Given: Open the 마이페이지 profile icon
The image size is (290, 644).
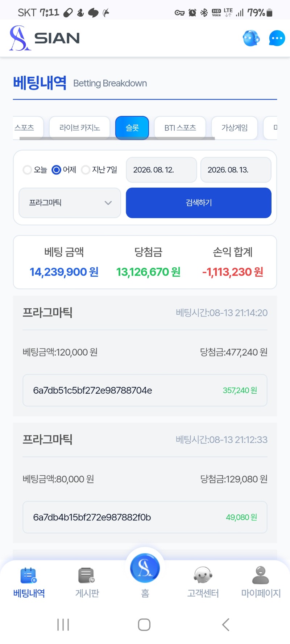Looking at the screenshot, I should click(x=261, y=576).
